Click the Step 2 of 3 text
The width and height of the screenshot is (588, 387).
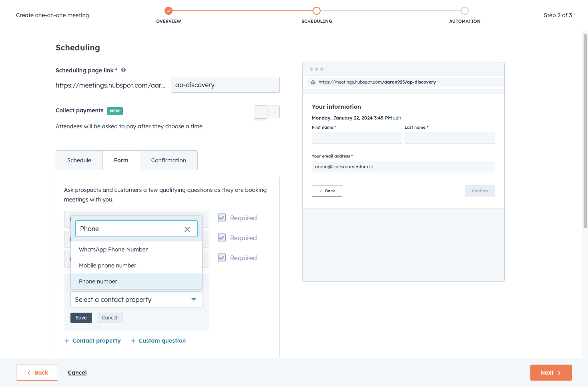558,15
